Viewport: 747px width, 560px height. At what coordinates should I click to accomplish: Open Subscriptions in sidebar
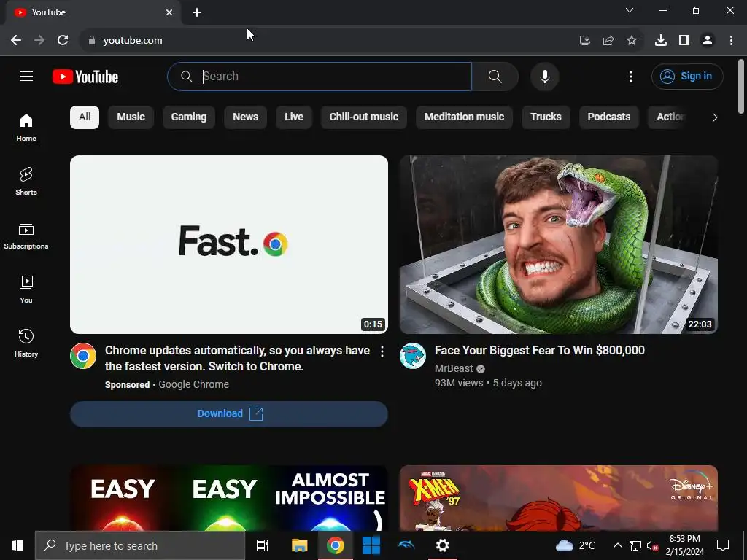26,236
